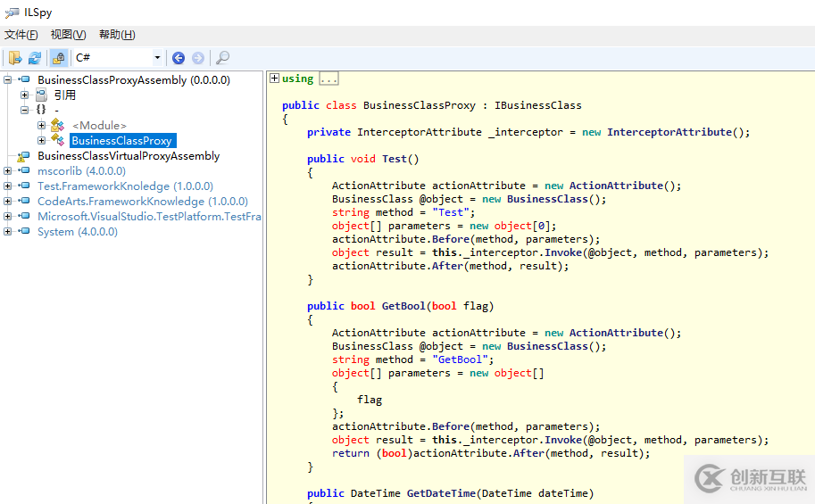
Task: Open the 帮助(H) menu
Action: point(117,35)
